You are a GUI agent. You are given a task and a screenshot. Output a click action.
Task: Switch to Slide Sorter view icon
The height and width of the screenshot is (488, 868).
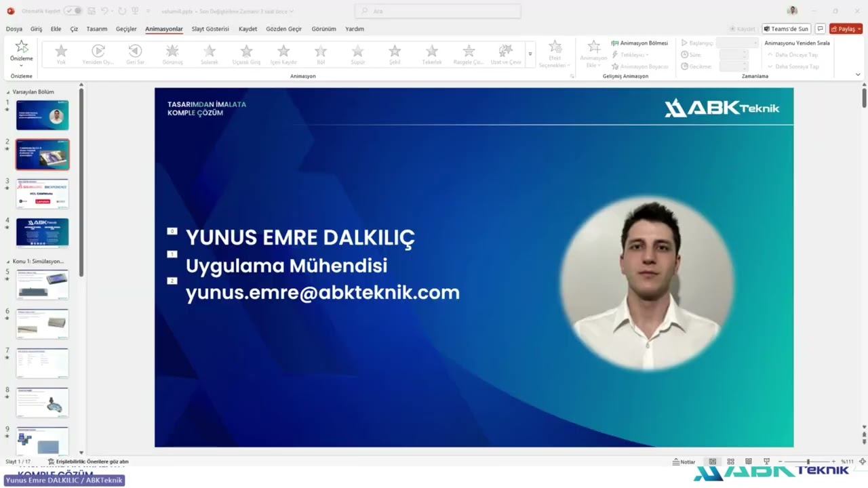point(730,462)
